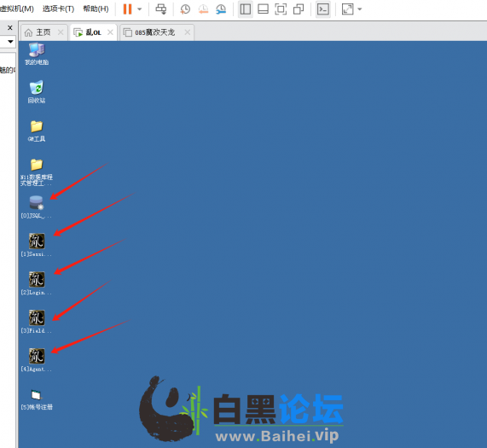This screenshot has width=487, height=448.
Task: Open the 选项卡(T) menu
Action: click(x=58, y=9)
